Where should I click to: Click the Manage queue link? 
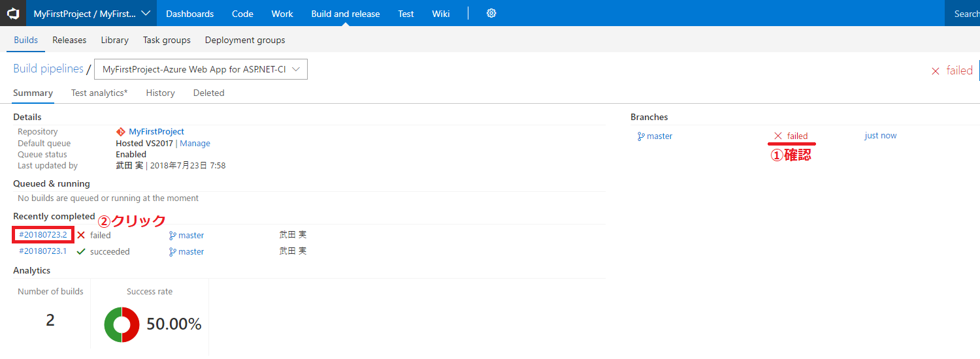point(195,144)
